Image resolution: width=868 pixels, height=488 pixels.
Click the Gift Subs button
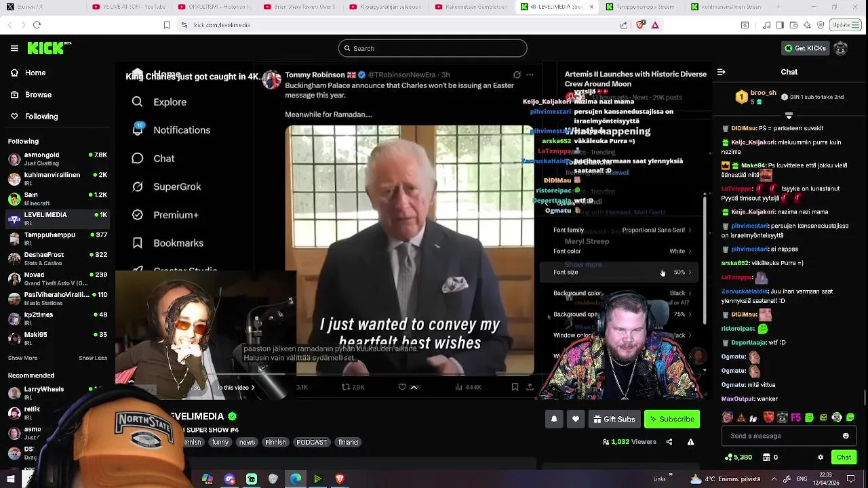click(x=614, y=420)
